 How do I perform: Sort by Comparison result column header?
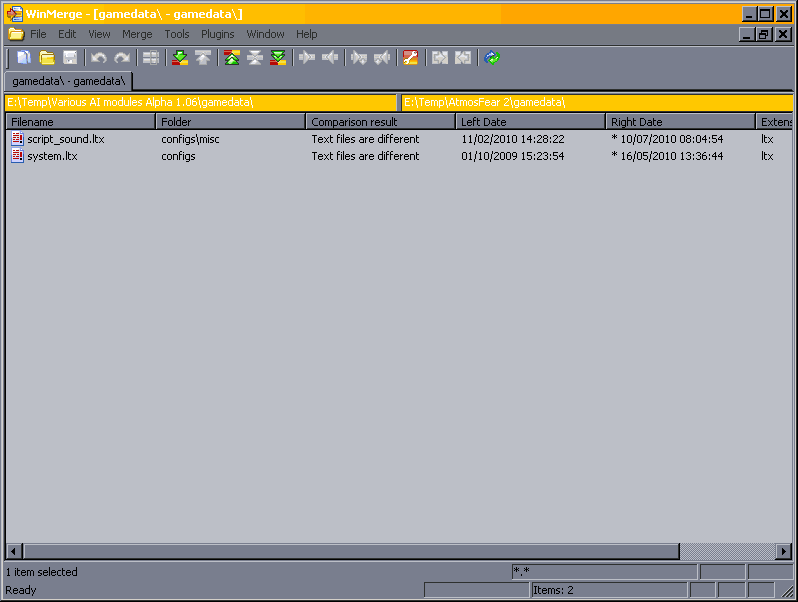click(x=381, y=122)
